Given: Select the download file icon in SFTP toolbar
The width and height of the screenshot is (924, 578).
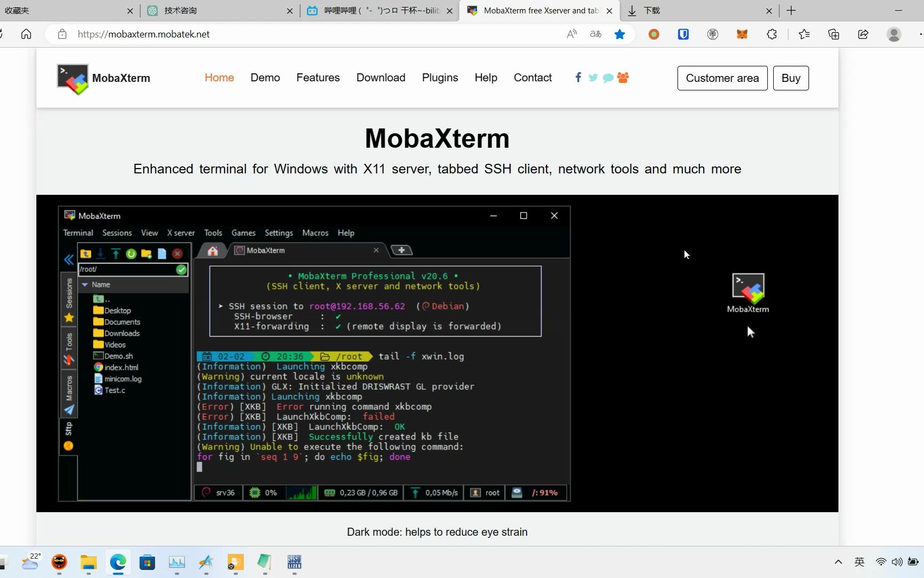Looking at the screenshot, I should pyautogui.click(x=101, y=254).
